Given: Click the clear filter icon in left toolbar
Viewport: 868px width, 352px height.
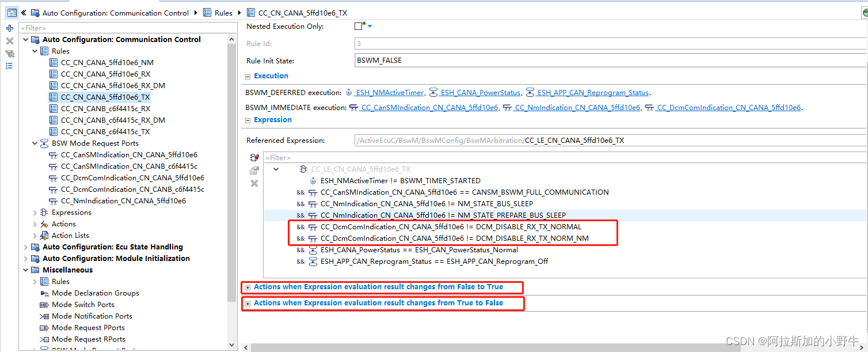Looking at the screenshot, I should tap(9, 53).
